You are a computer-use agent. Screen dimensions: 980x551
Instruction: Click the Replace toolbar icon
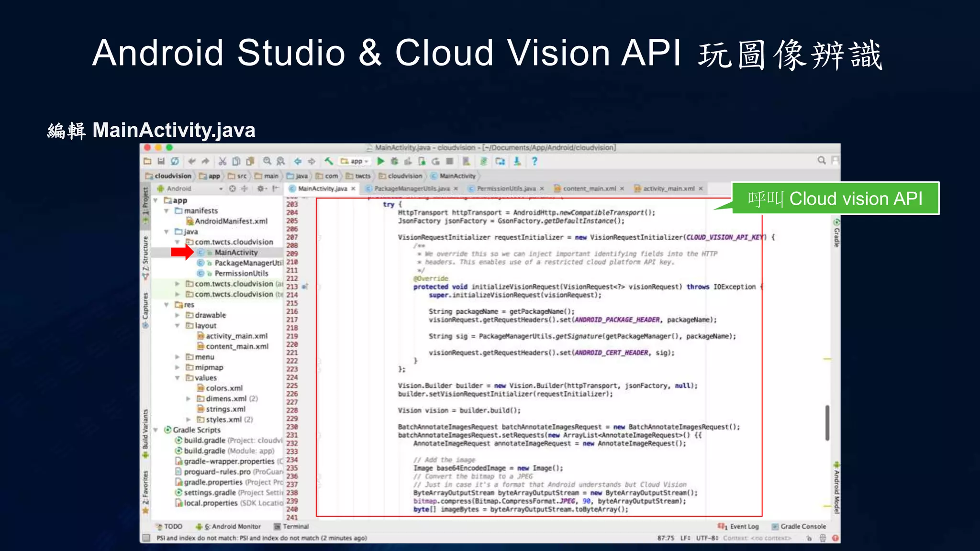tap(280, 161)
